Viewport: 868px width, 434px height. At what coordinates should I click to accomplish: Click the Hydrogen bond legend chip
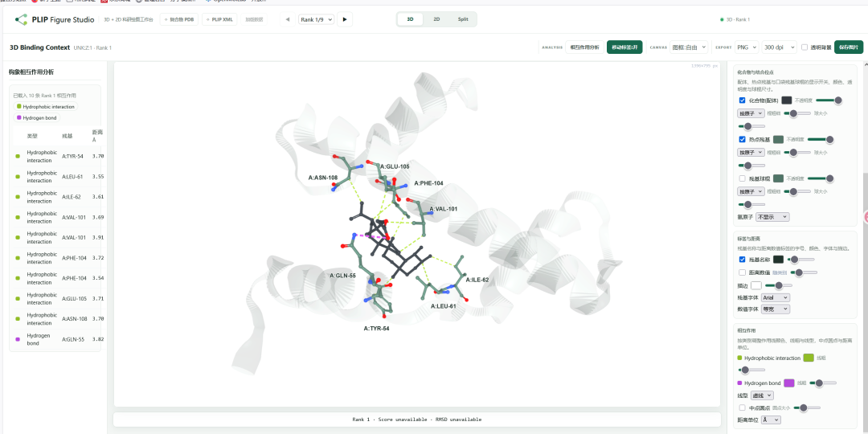click(x=36, y=118)
